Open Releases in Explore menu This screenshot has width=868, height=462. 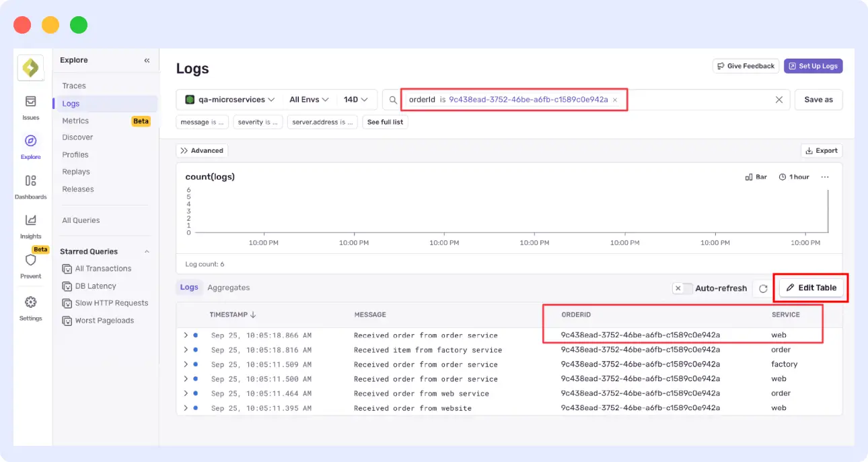(x=78, y=189)
